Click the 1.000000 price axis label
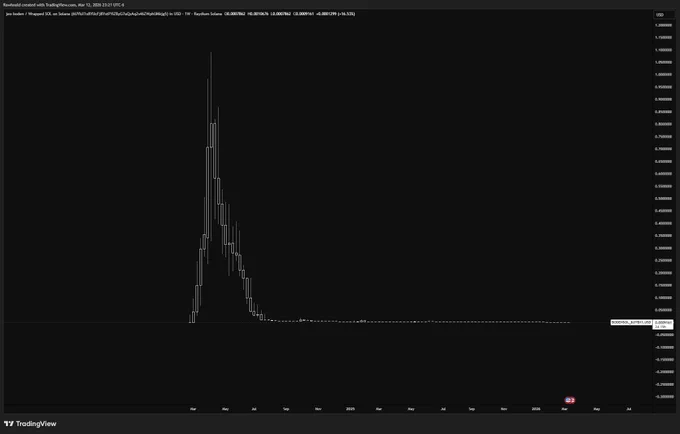This screenshot has width=680, height=434. point(664,75)
